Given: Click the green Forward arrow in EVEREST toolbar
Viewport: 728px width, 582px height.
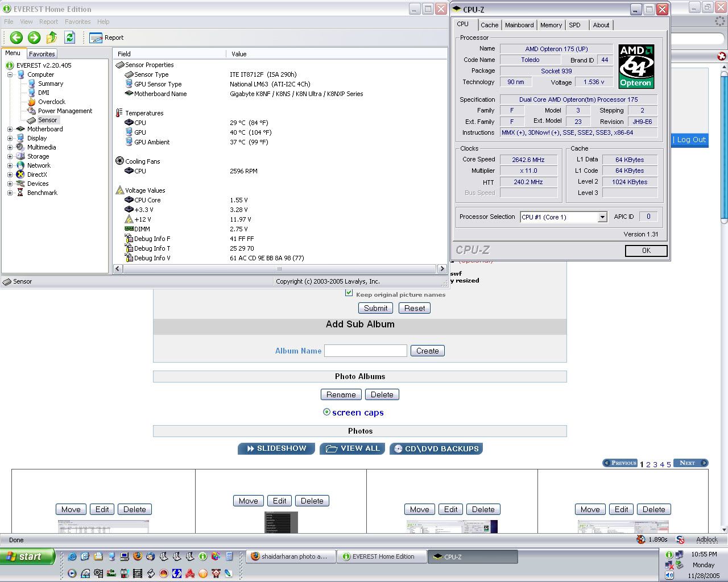Looking at the screenshot, I should click(x=34, y=38).
